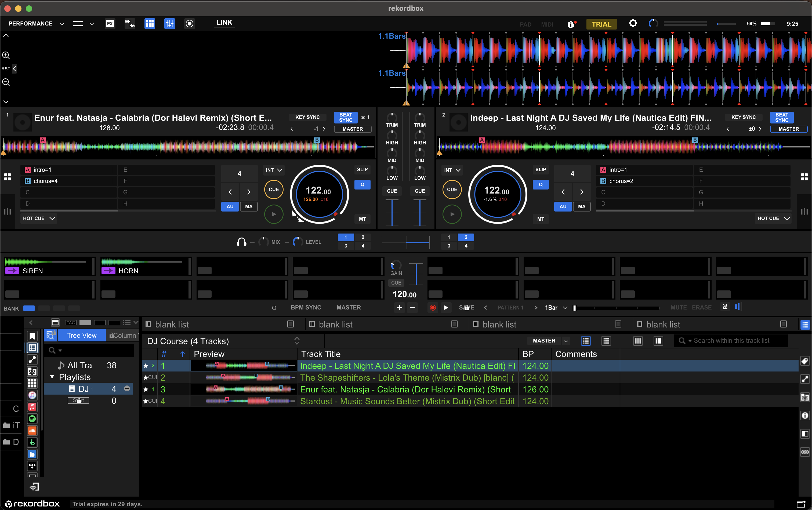This screenshot has height=510, width=812.
Task: Click the Play button on deck 1
Action: 274,214
